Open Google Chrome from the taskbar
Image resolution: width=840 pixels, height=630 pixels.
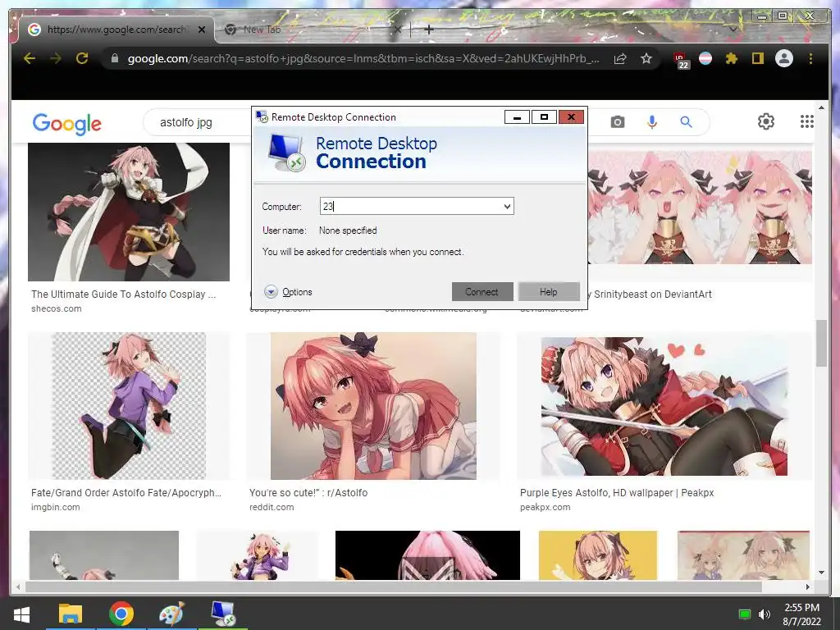[x=121, y=614]
